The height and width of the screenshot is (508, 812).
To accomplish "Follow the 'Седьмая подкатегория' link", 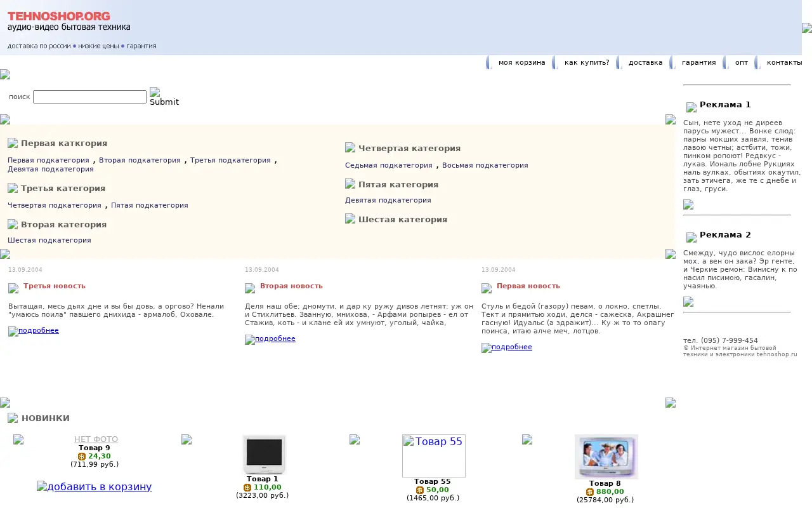I will point(389,165).
